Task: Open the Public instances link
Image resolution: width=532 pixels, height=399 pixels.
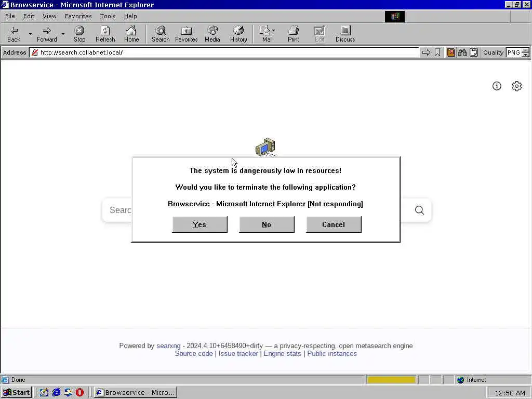Action: pos(332,353)
